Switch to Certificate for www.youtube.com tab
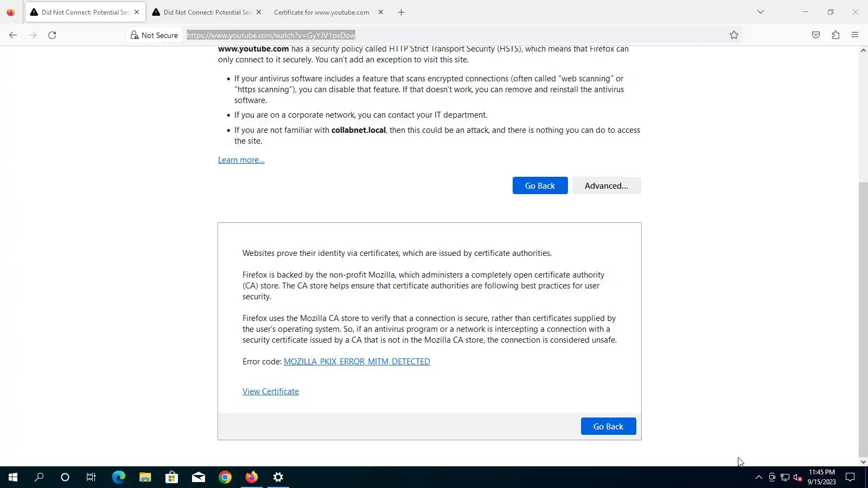Image resolution: width=868 pixels, height=488 pixels. (x=328, y=12)
